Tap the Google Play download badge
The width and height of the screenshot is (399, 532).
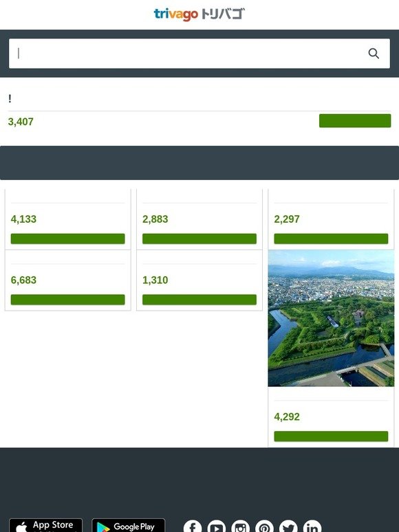129,525
